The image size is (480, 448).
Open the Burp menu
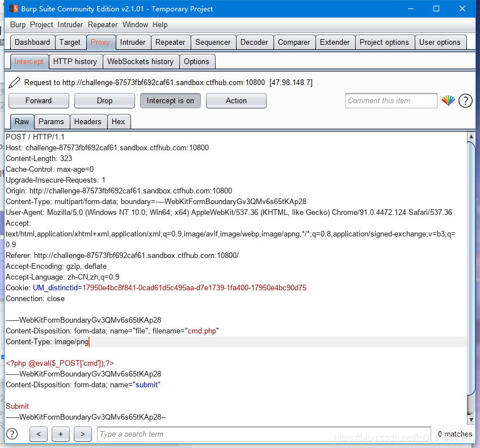(18, 25)
